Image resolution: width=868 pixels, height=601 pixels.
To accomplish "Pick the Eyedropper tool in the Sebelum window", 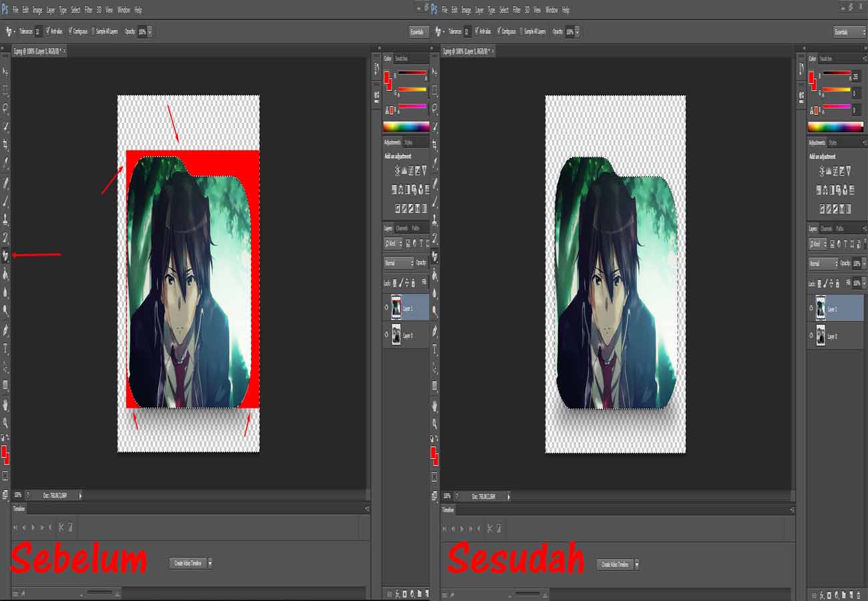I will click(x=5, y=162).
